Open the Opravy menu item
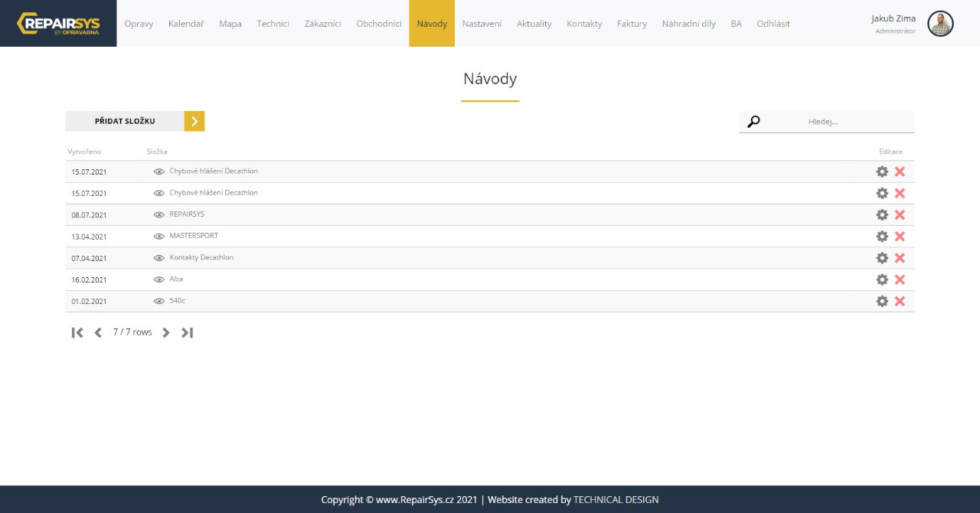The image size is (980, 513). (x=139, y=24)
